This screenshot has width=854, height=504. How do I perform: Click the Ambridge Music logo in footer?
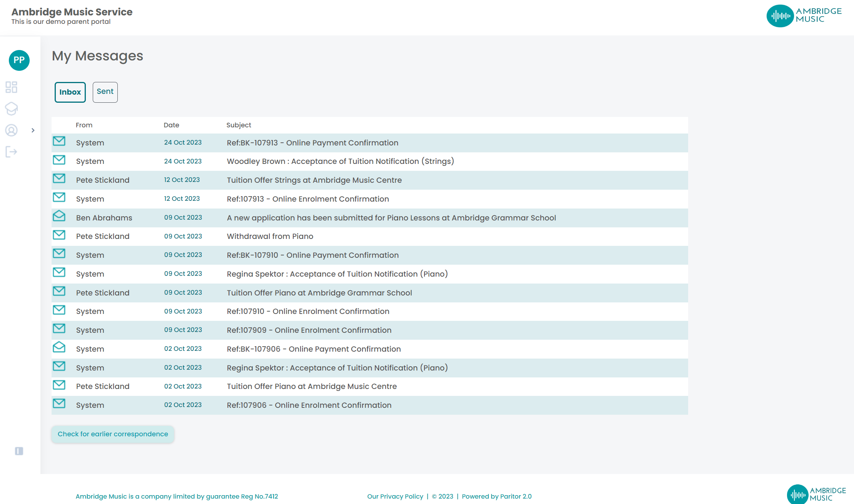[816, 494]
